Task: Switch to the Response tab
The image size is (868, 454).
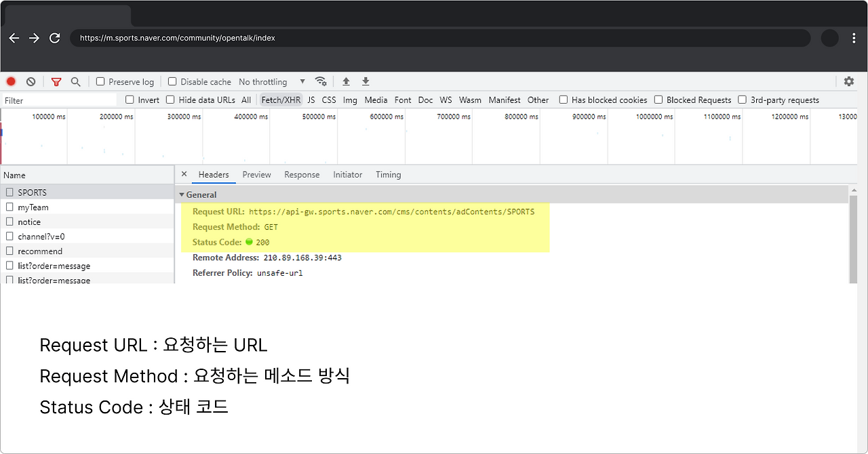Action: click(x=302, y=174)
